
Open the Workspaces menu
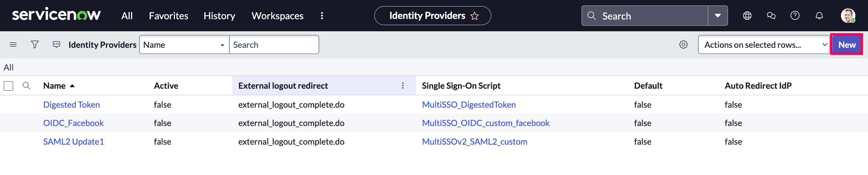pyautogui.click(x=277, y=16)
